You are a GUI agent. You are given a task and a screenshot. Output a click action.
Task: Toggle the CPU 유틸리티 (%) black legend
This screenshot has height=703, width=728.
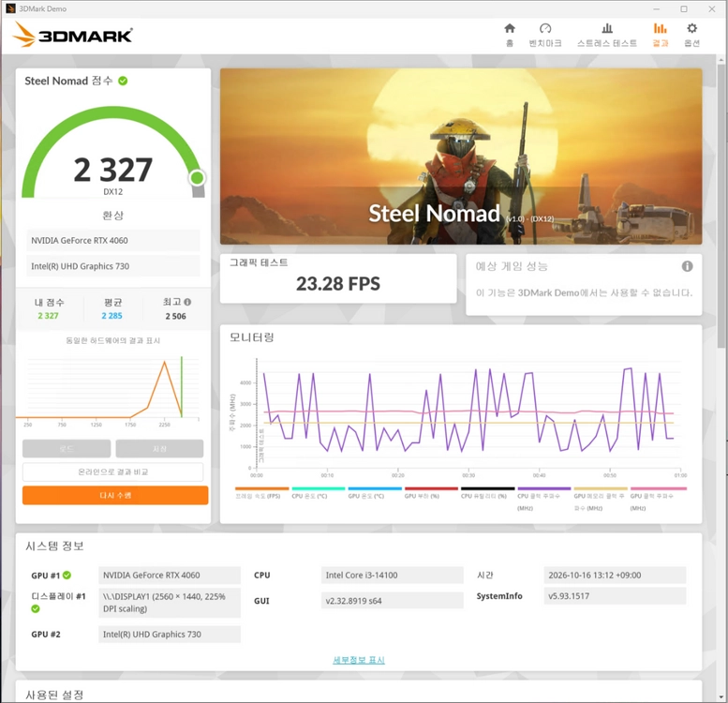[x=488, y=488]
